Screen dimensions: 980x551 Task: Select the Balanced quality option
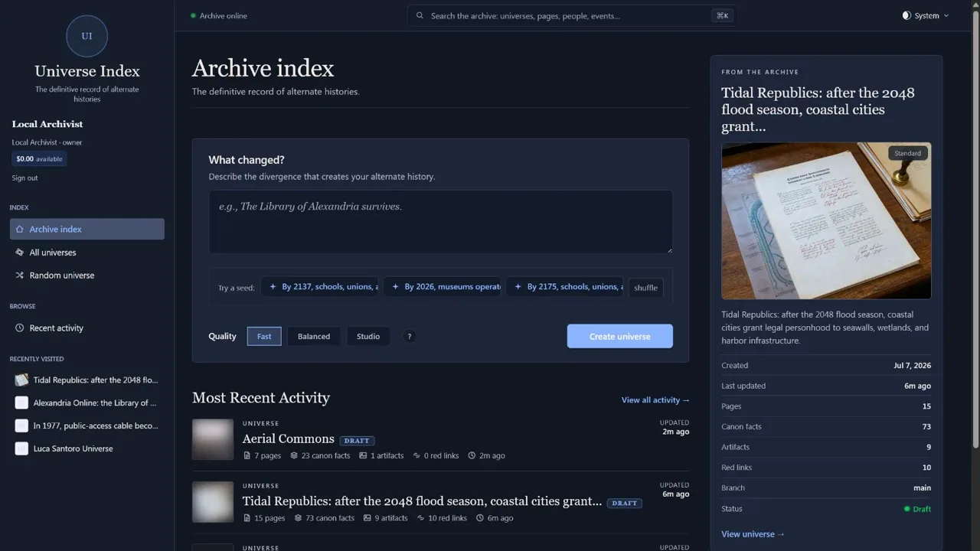[x=314, y=336]
